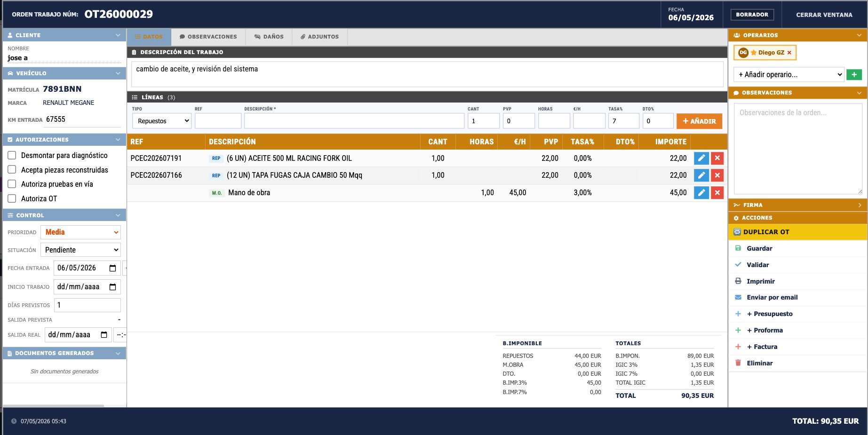Screen dimensions: 868x435
Task: Open the Añadir operario dropdown
Action: pyautogui.click(x=788, y=74)
